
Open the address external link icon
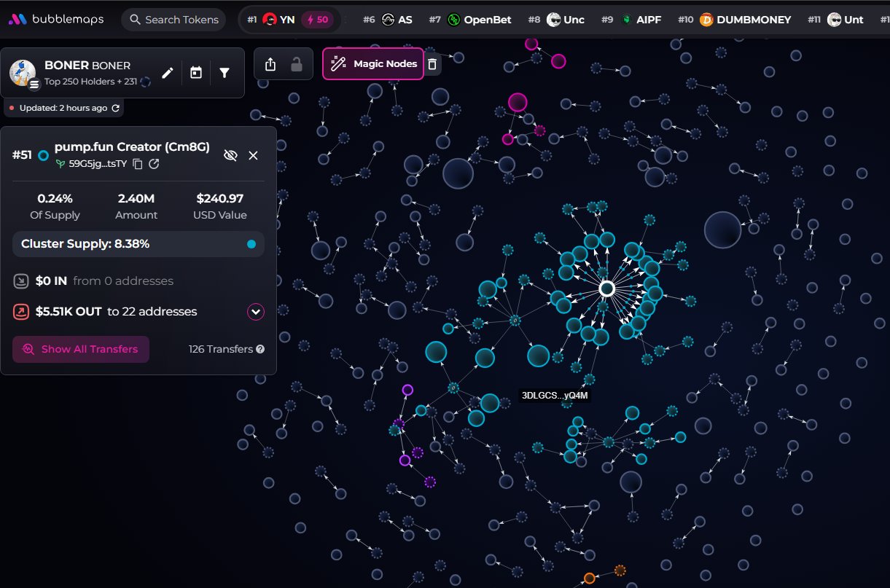click(x=154, y=164)
